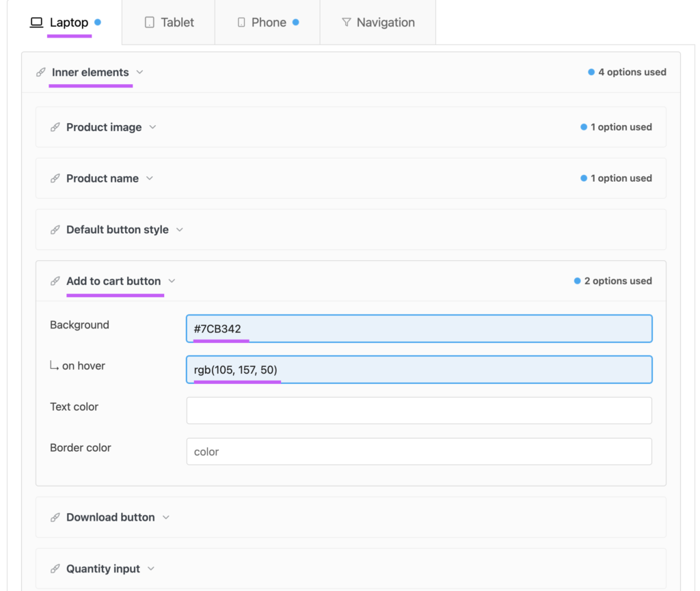Click the laptop device icon
This screenshot has height=591, width=700.
point(36,23)
